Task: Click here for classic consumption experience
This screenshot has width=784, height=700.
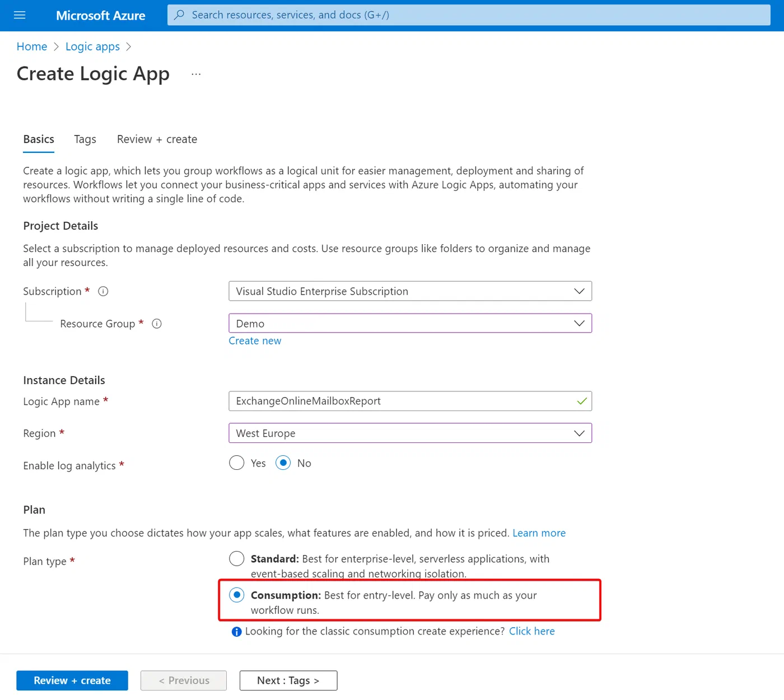Action: click(531, 631)
